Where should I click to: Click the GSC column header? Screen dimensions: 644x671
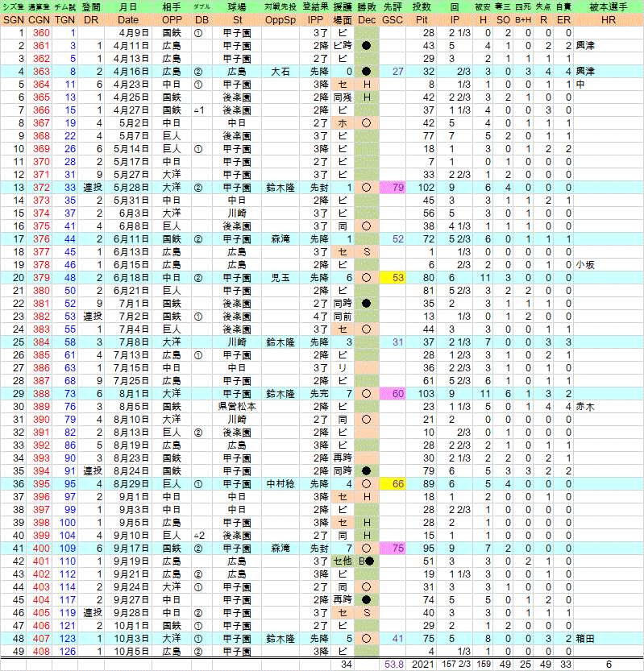(393, 20)
